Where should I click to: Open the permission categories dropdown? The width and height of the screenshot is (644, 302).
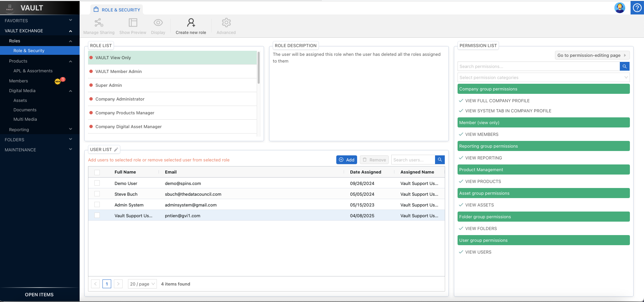(x=544, y=78)
